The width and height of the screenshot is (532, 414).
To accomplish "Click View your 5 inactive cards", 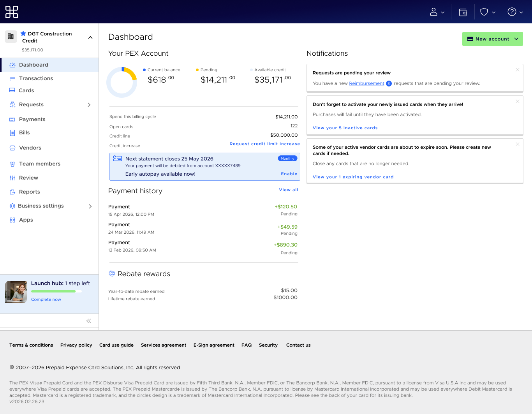I will (345, 128).
